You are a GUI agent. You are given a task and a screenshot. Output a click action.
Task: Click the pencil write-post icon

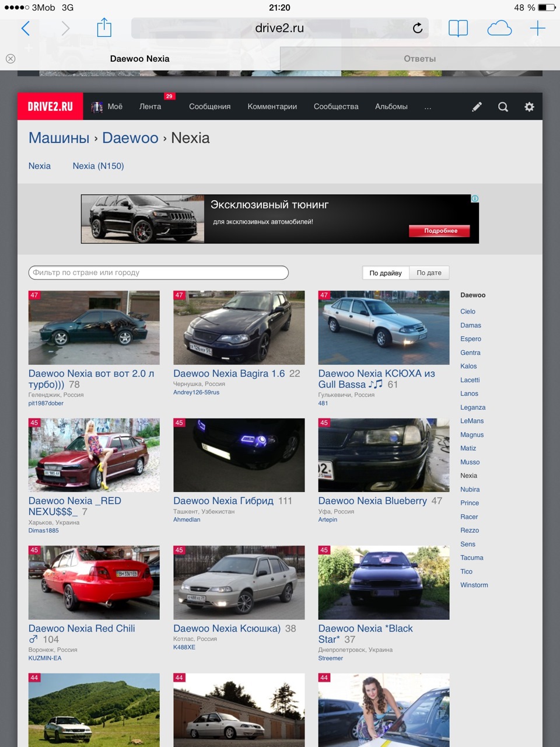point(477,107)
